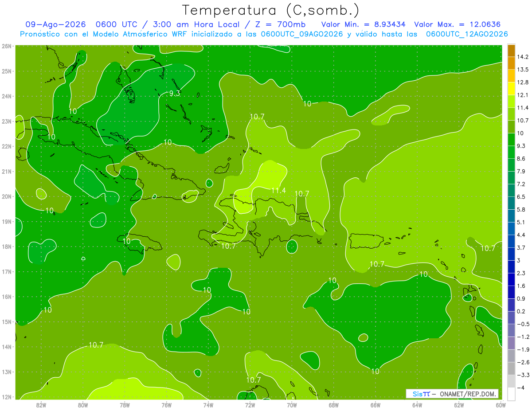Click the dark blue legend swatch between 1.6 and 2.3
The height and width of the screenshot is (411, 532).
[x=511, y=279]
